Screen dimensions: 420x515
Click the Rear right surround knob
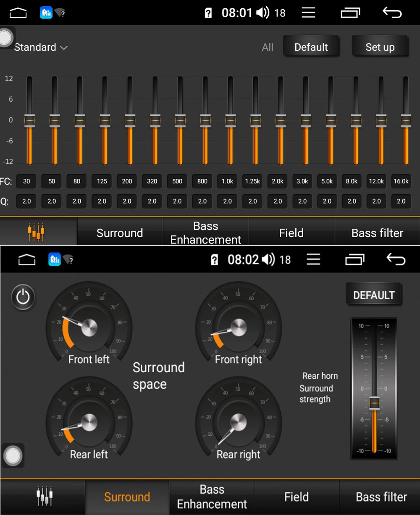pyautogui.click(x=239, y=422)
